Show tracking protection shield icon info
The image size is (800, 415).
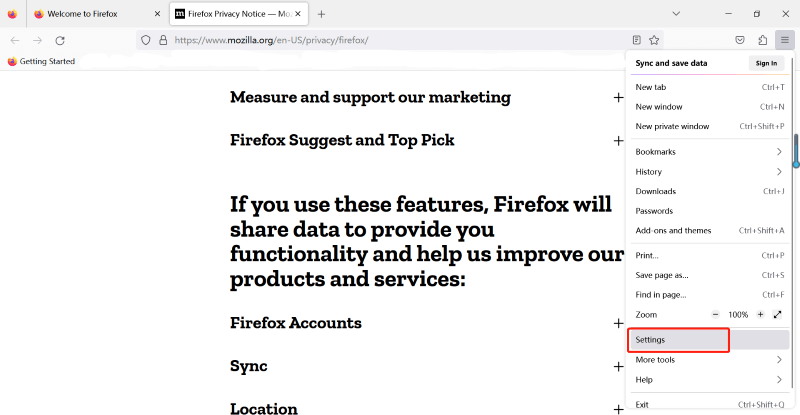pos(146,40)
